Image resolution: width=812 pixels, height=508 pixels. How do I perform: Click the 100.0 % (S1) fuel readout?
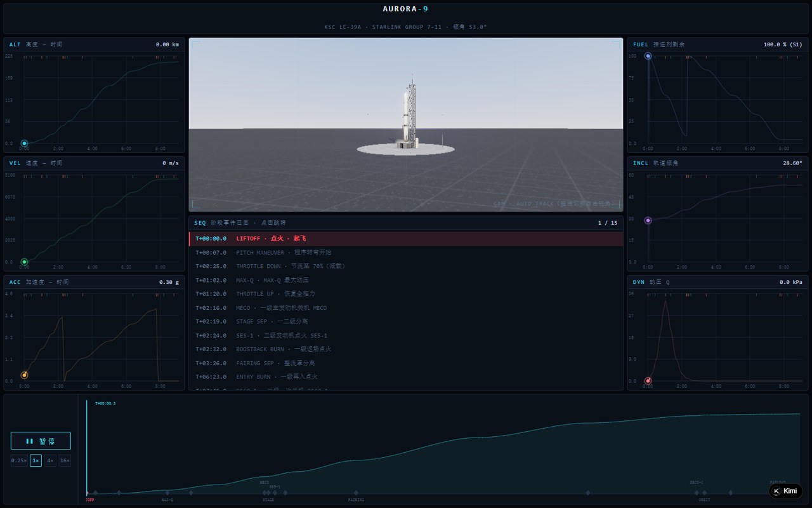tap(783, 44)
